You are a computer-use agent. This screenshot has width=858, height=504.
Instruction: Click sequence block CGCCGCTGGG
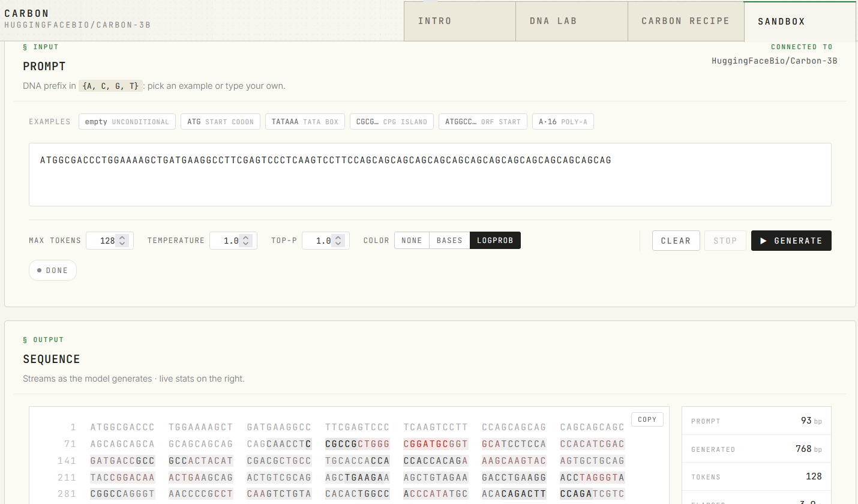(x=358, y=444)
